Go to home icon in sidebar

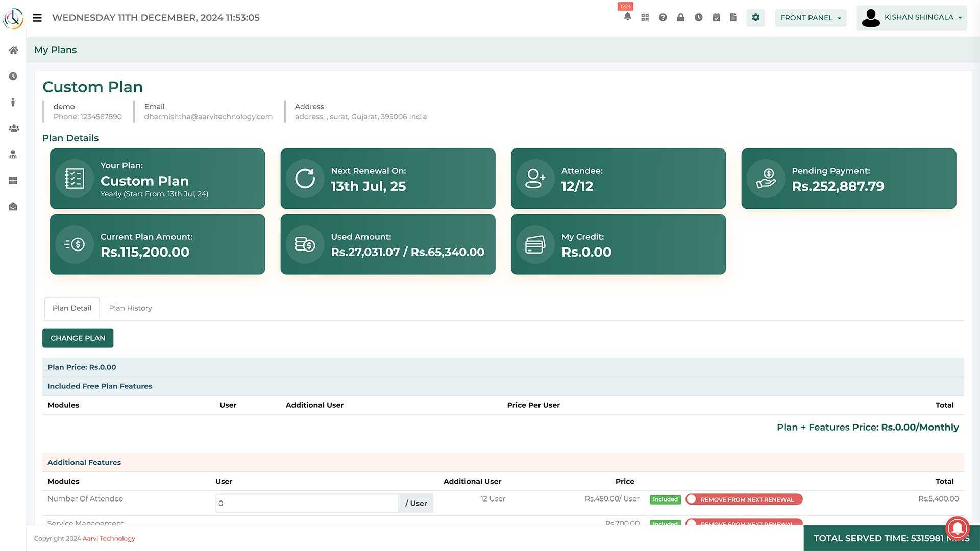point(13,50)
